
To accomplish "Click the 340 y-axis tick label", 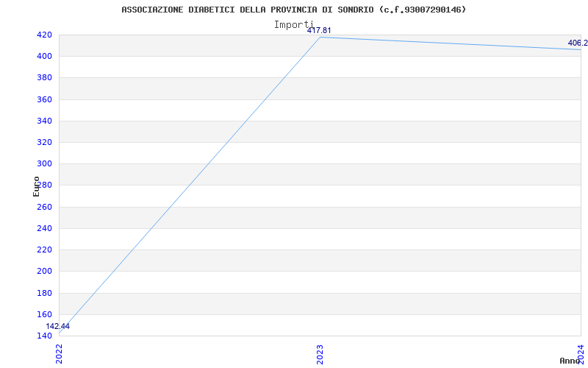I will click(x=44, y=121).
